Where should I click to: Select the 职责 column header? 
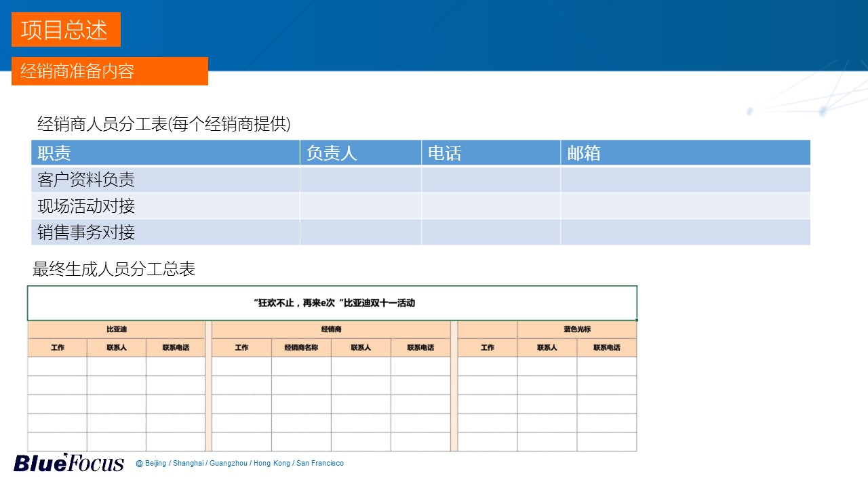point(165,153)
